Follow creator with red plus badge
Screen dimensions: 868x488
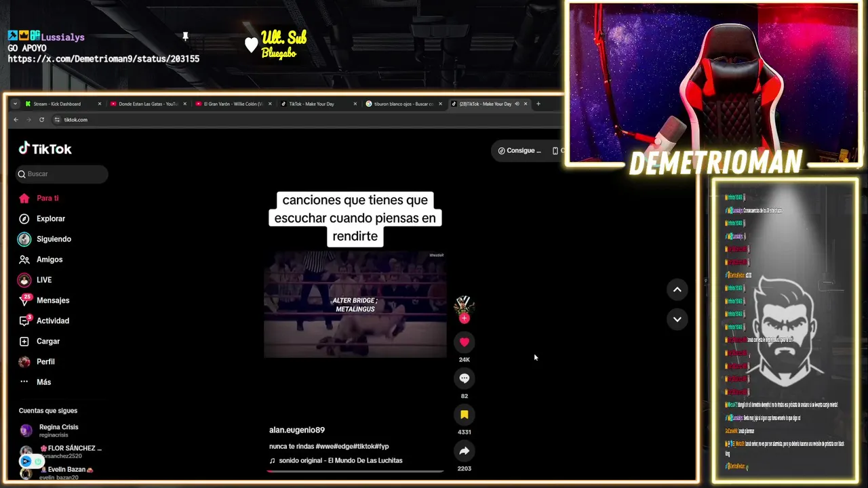(465, 318)
